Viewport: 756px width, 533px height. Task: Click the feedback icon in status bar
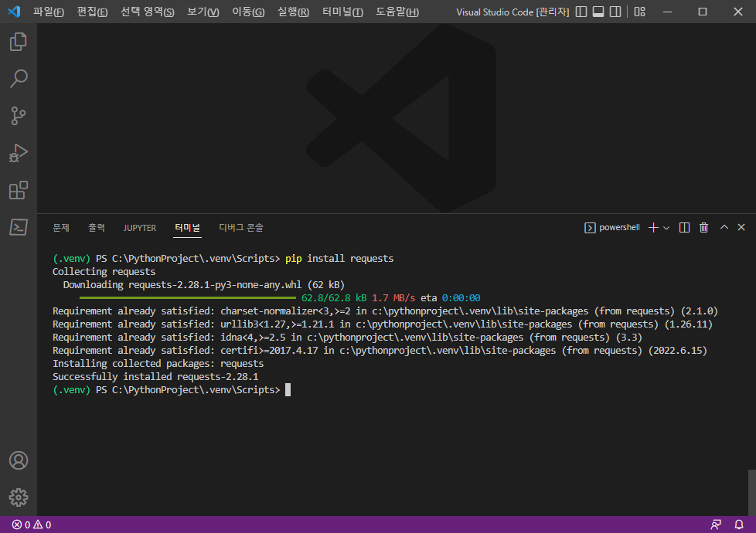(x=716, y=525)
